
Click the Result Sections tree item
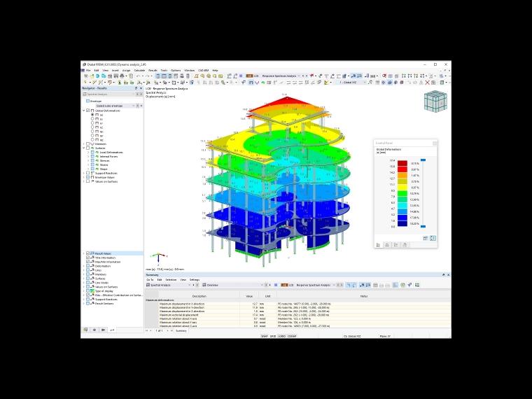click(104, 303)
